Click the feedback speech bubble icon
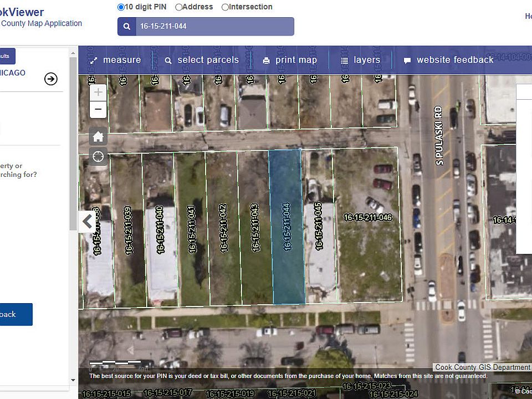This screenshot has width=532, height=399. pos(407,61)
